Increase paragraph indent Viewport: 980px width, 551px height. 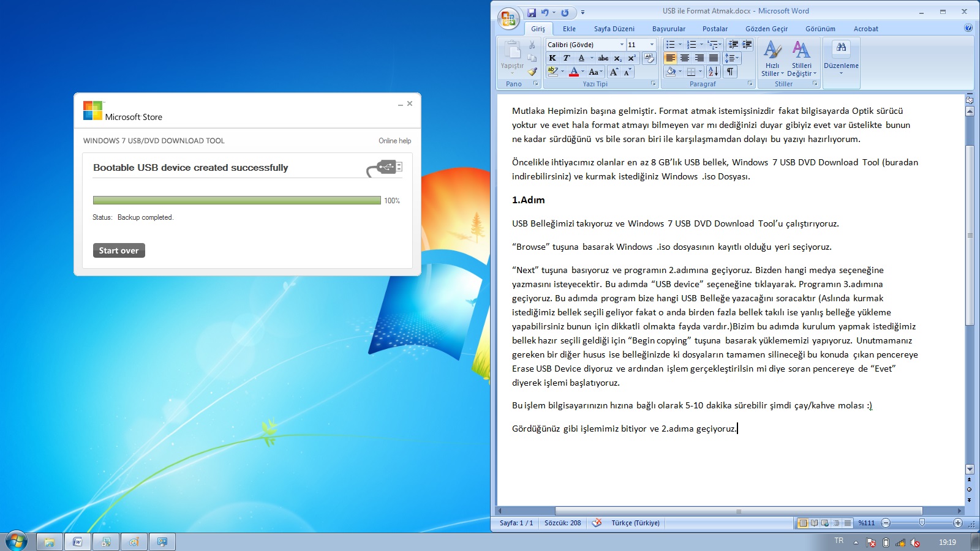(747, 45)
